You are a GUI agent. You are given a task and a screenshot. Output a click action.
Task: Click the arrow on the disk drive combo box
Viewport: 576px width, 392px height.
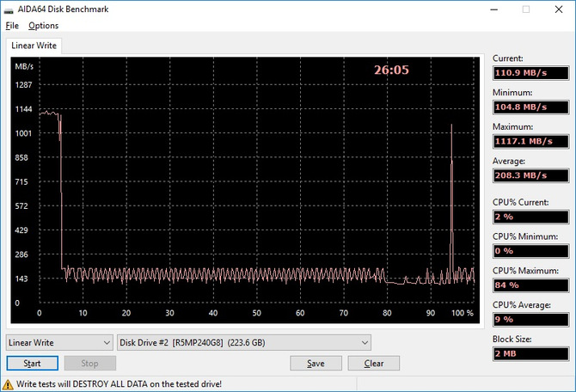coord(365,343)
